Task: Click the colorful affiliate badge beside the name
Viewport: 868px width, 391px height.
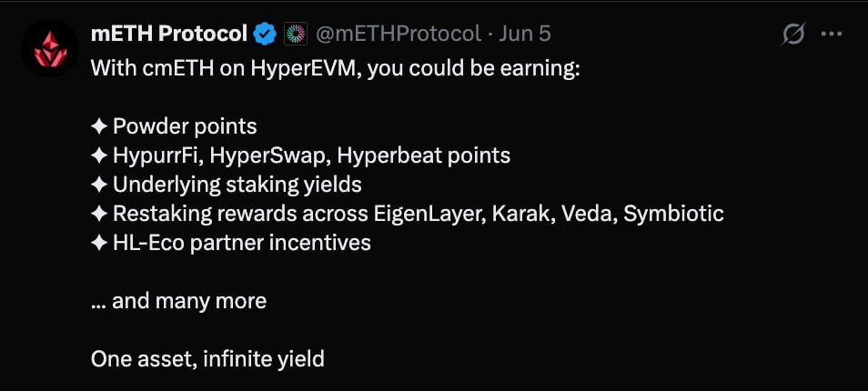Action: pyautogui.click(x=295, y=35)
